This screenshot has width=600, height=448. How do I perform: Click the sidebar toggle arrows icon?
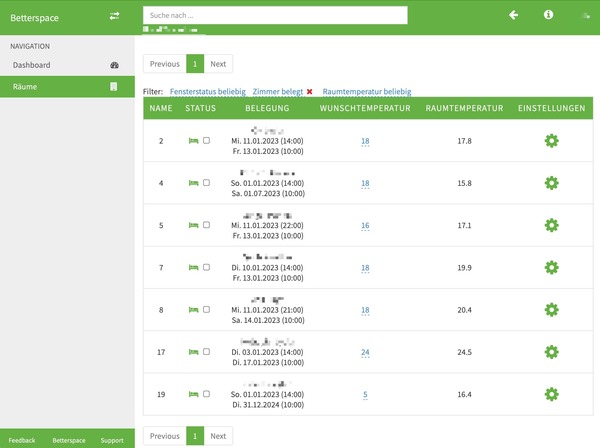pos(114,16)
